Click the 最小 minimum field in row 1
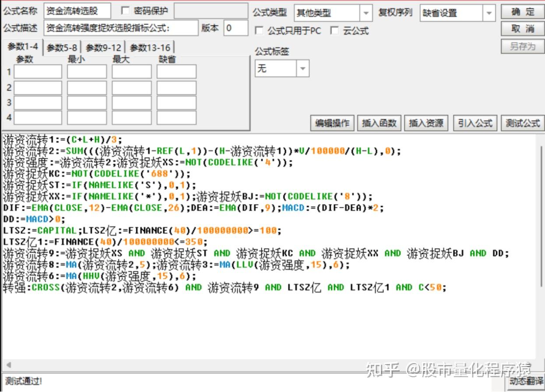This screenshot has height=392, width=545. (x=87, y=72)
